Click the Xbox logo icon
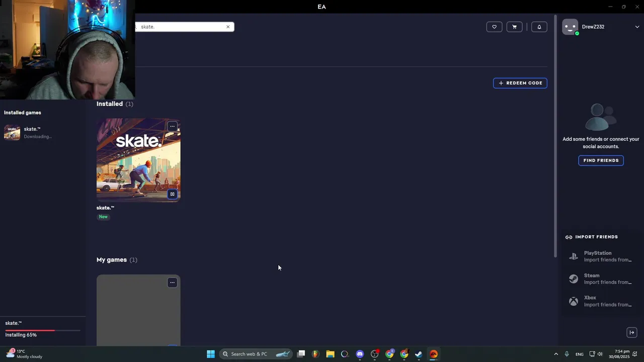This screenshot has height=362, width=644. click(x=574, y=301)
